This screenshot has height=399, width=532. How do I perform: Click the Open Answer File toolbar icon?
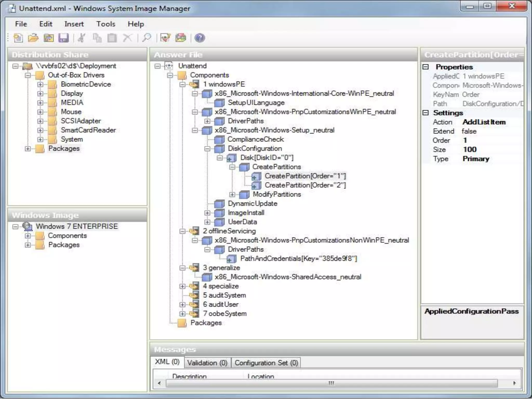[x=33, y=38]
